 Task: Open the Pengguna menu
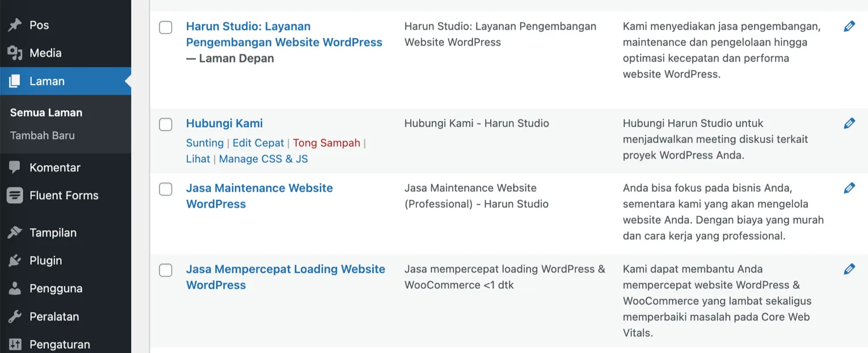point(66,288)
